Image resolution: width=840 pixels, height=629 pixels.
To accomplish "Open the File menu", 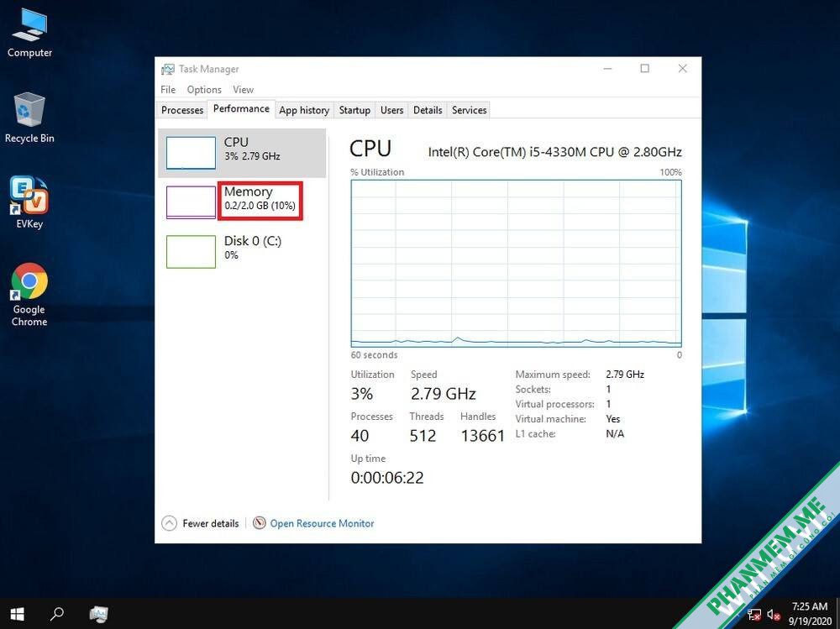I will click(x=168, y=90).
